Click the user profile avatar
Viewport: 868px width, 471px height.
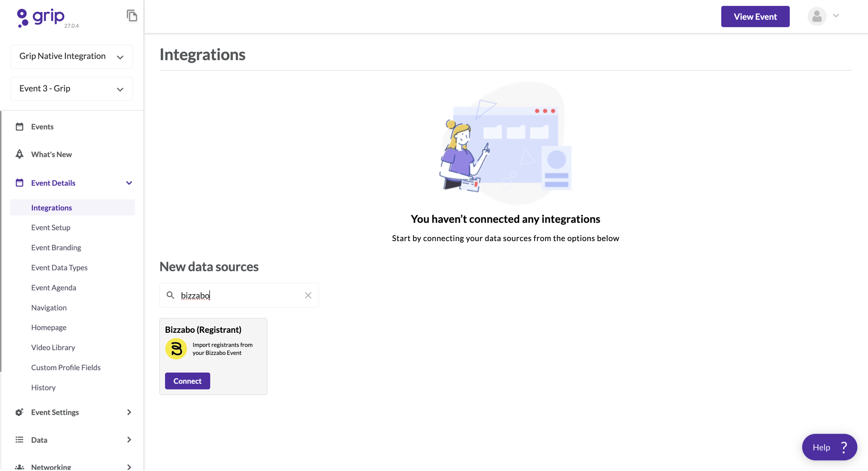[817, 16]
